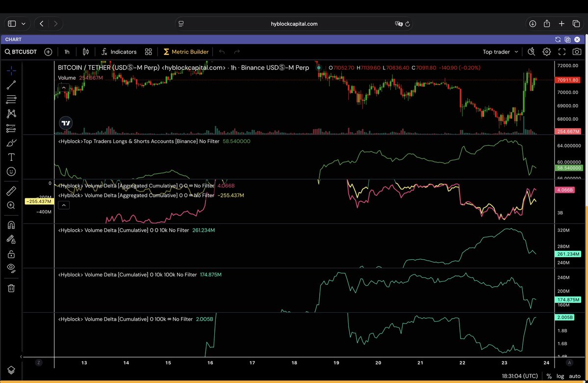Open a new Safari tab
The image size is (588, 383).
562,24
